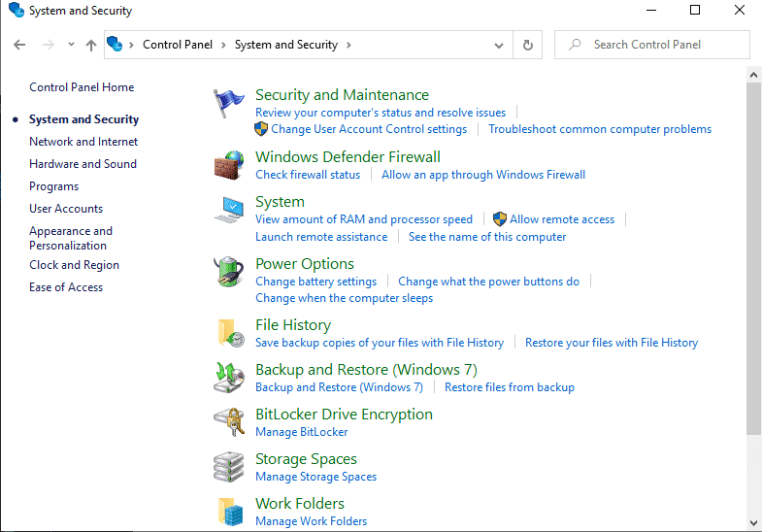Open Ease of Access category
762x532 pixels.
[x=66, y=287]
